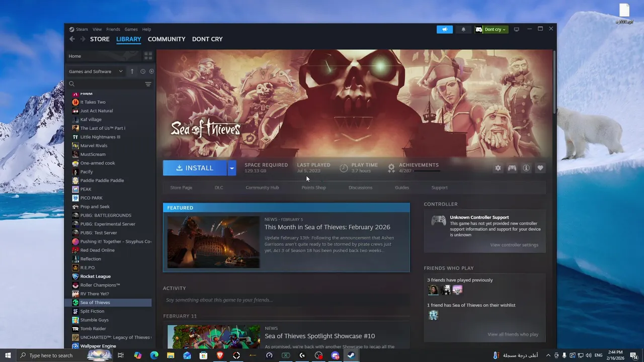Open the Support link
This screenshot has height=362, width=644.
[439, 188]
